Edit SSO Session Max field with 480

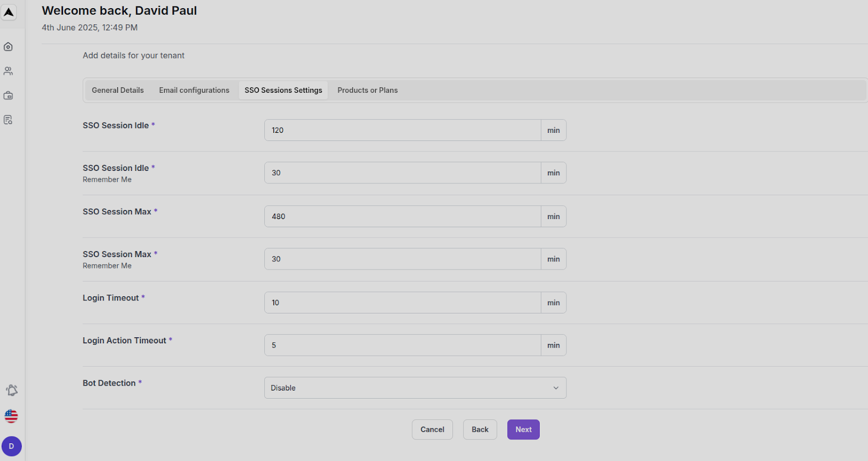tap(403, 216)
